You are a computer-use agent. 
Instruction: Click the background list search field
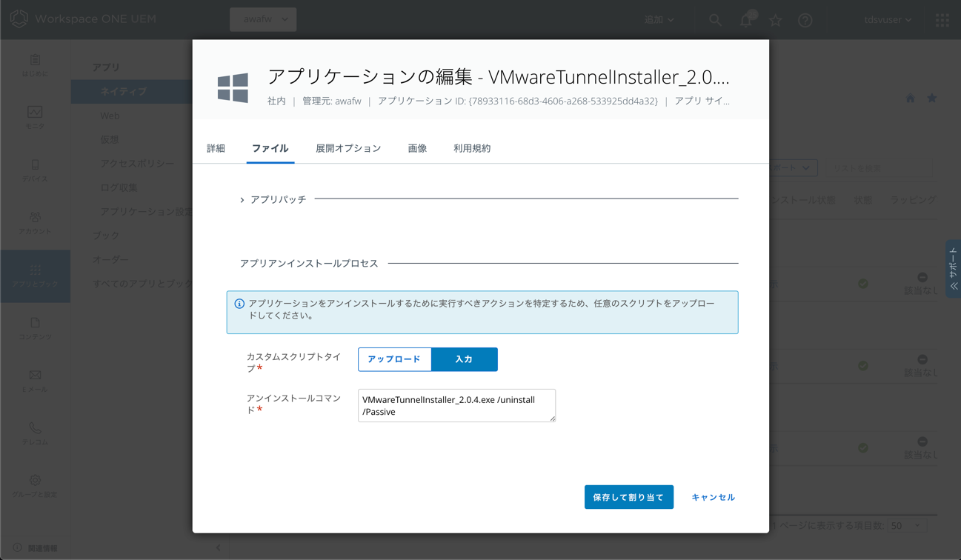(x=879, y=168)
